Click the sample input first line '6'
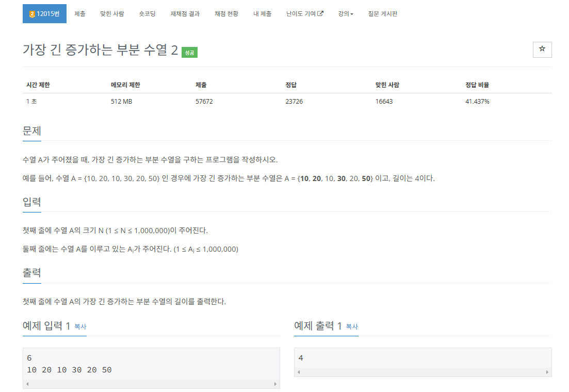The image size is (569, 392). pyautogui.click(x=29, y=358)
